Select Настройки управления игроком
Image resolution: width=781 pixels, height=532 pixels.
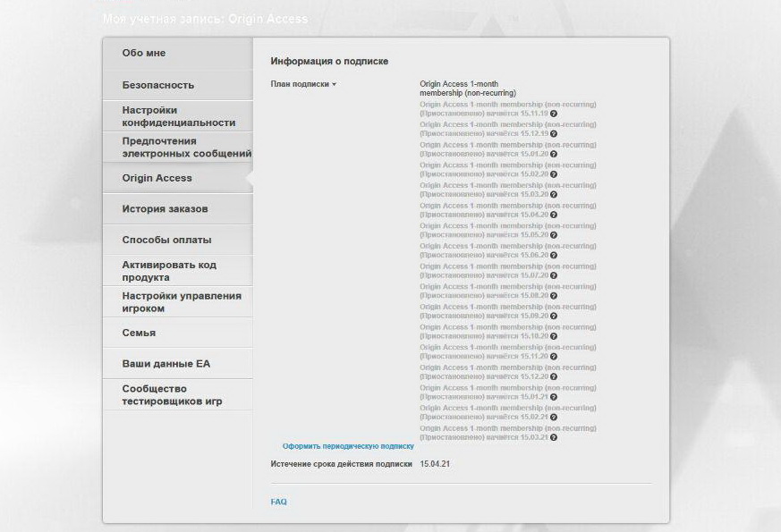coord(178,302)
